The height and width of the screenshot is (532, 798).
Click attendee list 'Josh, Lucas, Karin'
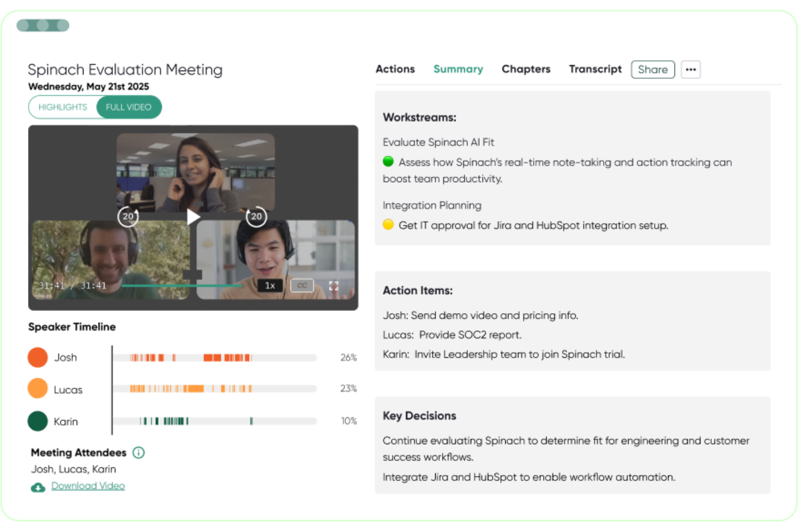(73, 469)
